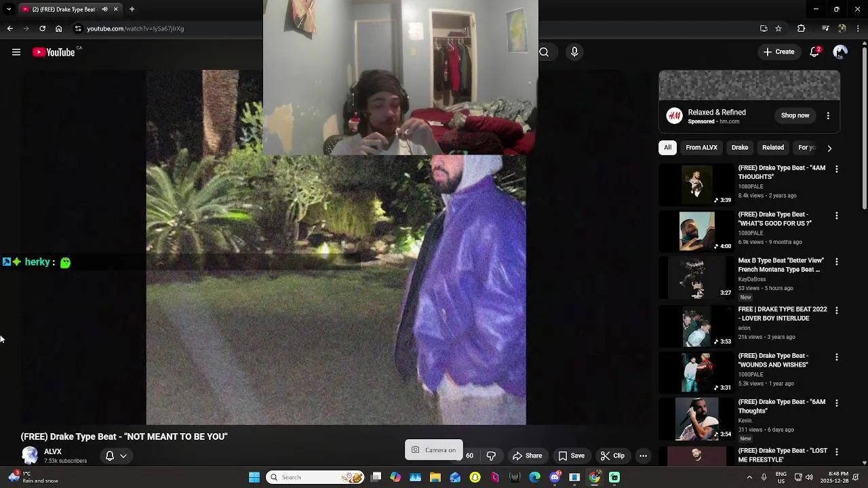Open more actions ellipsis beside Clip
Viewport: 868px width, 488px height.
[643, 455]
